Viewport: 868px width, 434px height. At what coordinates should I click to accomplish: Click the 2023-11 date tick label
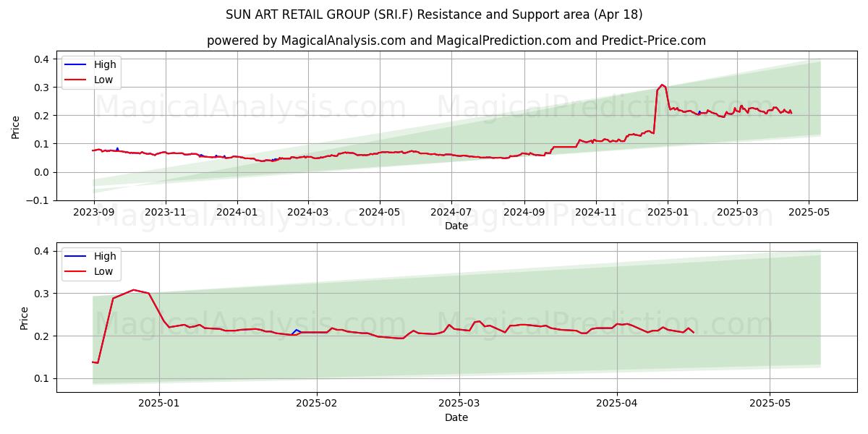[166, 213]
